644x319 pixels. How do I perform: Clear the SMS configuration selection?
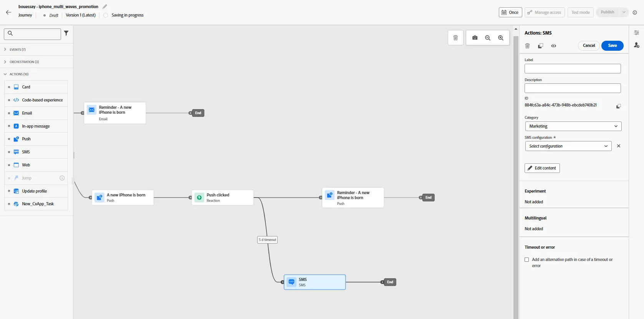[618, 146]
